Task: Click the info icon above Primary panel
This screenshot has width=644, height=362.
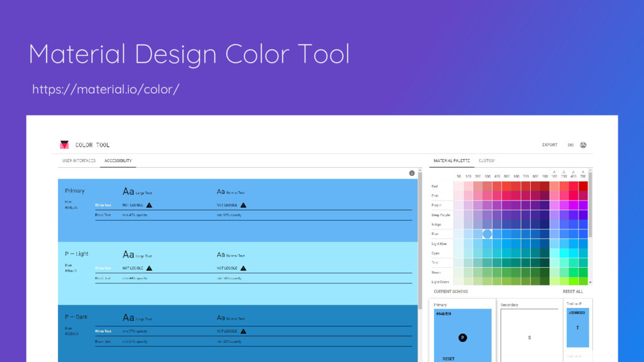Action: pos(411,173)
